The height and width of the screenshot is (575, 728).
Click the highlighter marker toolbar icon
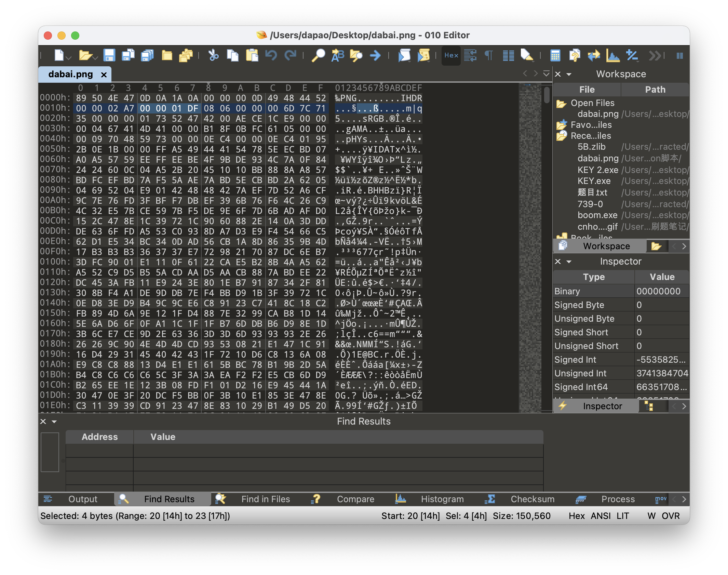527,55
